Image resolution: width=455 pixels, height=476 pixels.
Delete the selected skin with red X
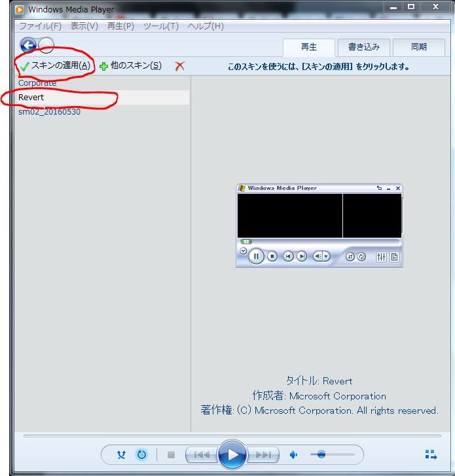click(x=179, y=65)
